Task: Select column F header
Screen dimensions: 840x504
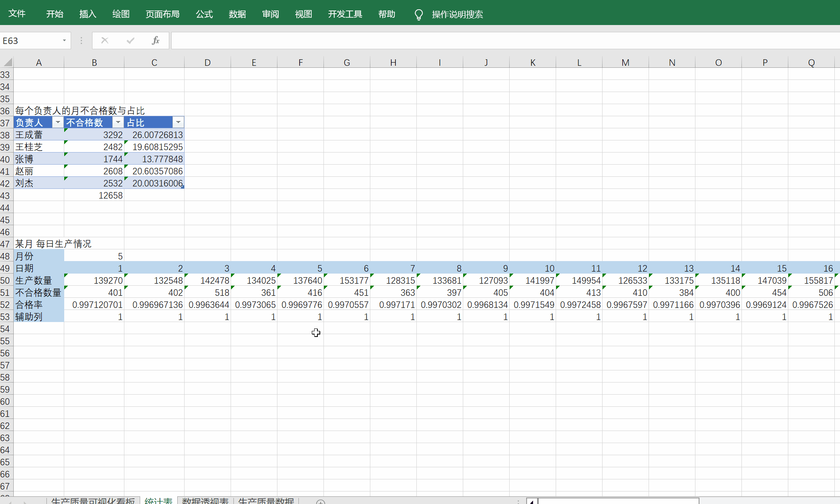Action: pyautogui.click(x=300, y=63)
